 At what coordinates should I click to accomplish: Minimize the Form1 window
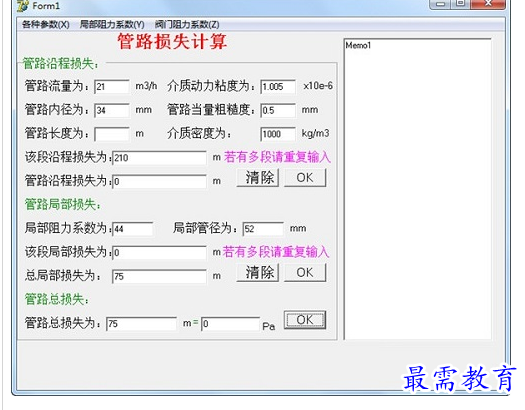[x=441, y=4]
